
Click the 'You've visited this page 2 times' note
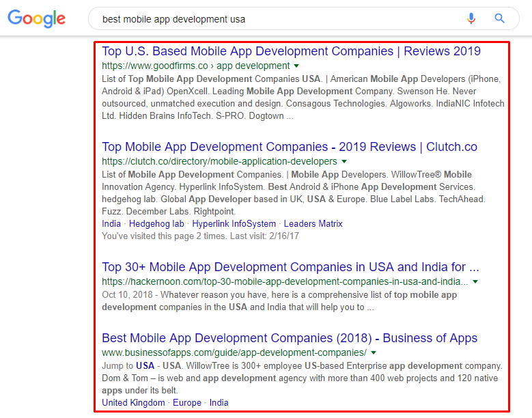(x=200, y=236)
